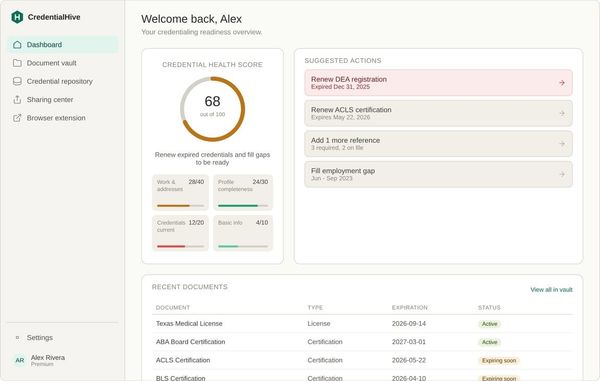600x381 pixels.
Task: Click the Profile completeness 24/30 progress bar
Action: [x=243, y=206]
